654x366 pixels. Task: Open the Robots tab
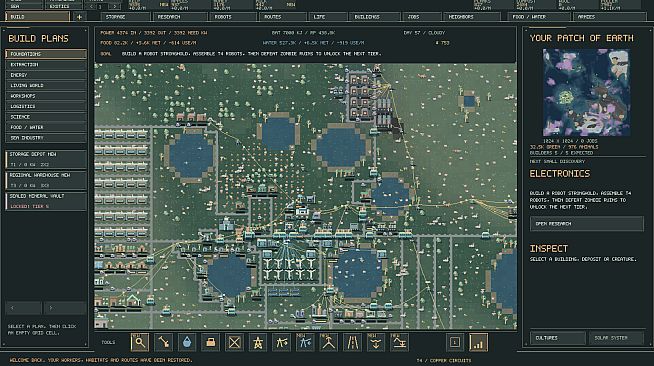[233, 17]
